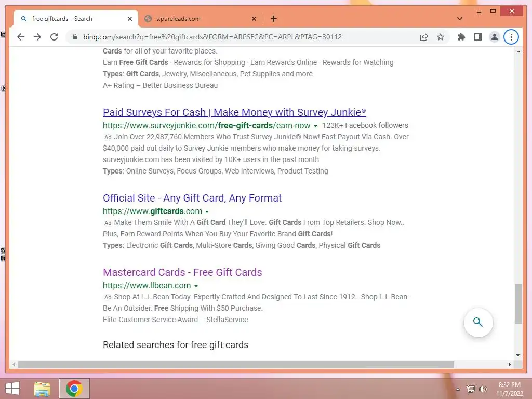The height and width of the screenshot is (399, 532).
Task: Click the floating search magnifier button
Action: [x=478, y=322]
